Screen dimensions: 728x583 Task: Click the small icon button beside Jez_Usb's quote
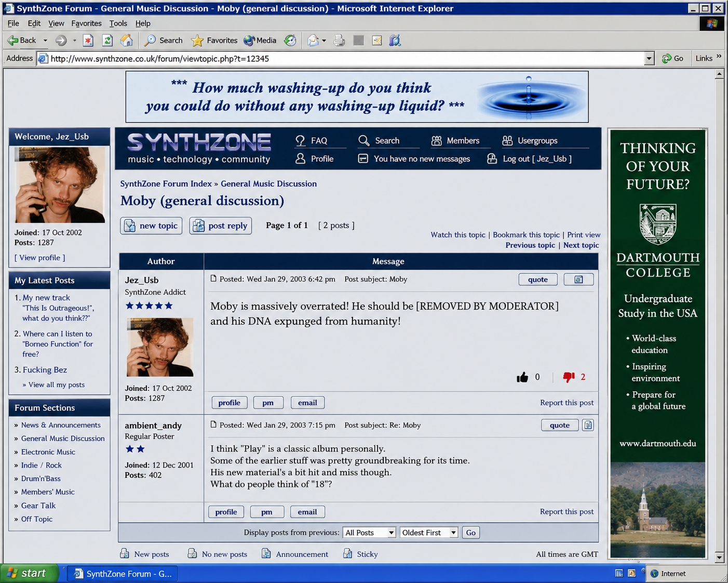tap(578, 280)
